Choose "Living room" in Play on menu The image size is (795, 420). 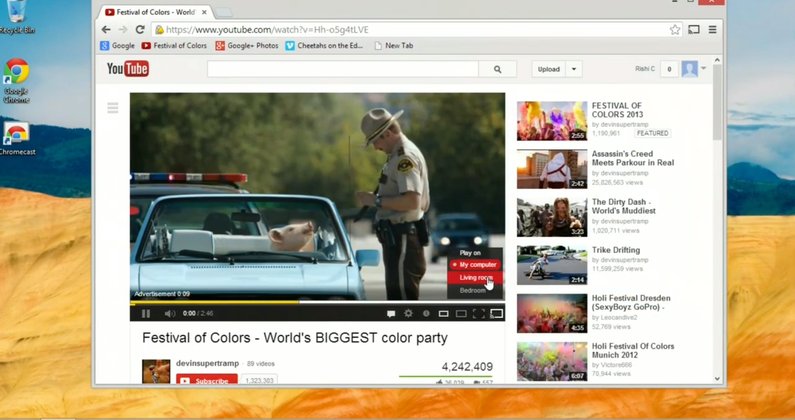click(x=475, y=277)
